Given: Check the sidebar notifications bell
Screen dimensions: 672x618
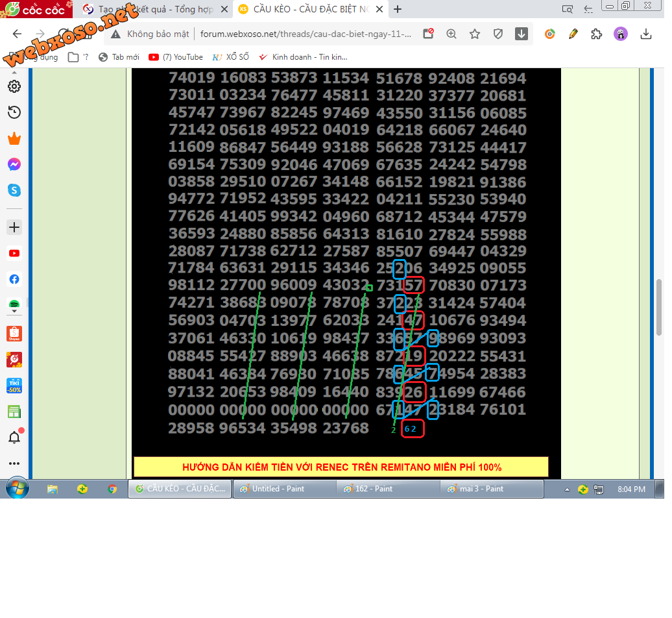Looking at the screenshot, I should 14,438.
